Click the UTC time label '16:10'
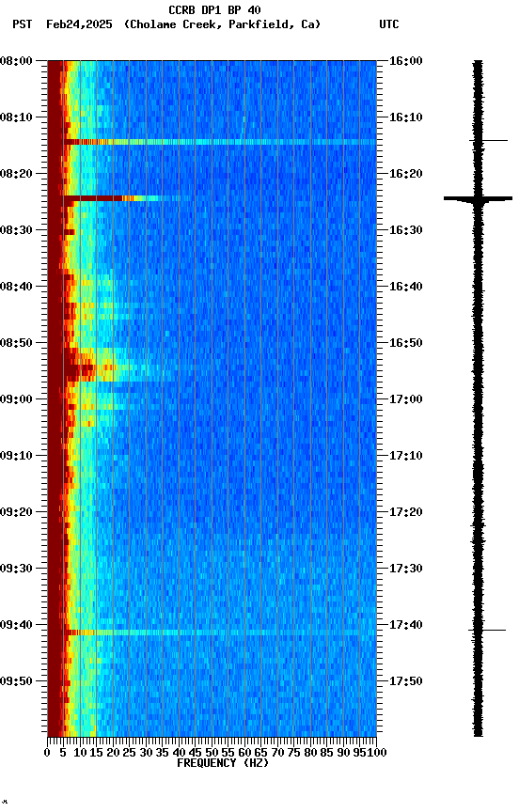The height and width of the screenshot is (812, 519). point(406,117)
